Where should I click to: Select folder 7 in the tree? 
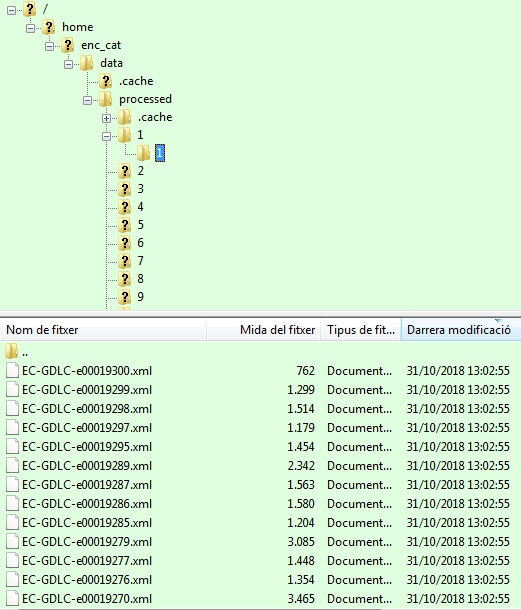point(140,261)
